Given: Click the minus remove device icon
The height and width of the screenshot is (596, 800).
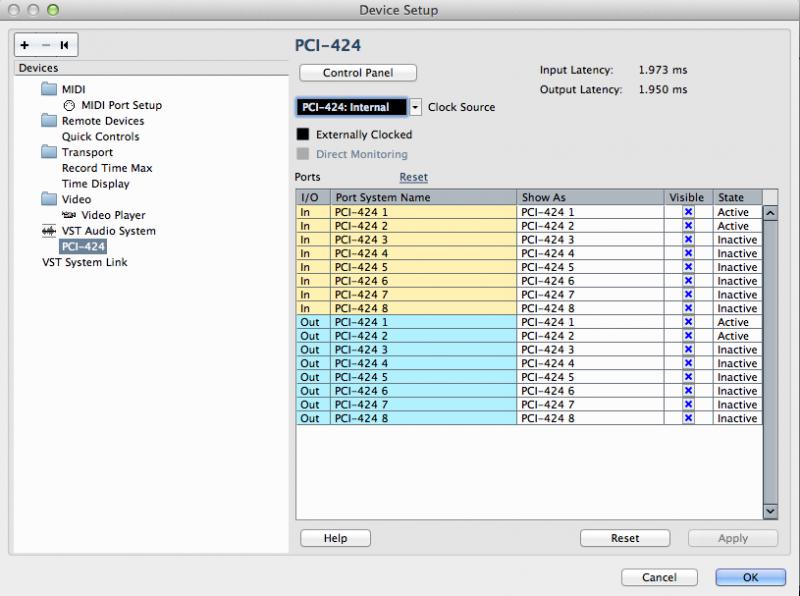Looking at the screenshot, I should pyautogui.click(x=46, y=45).
